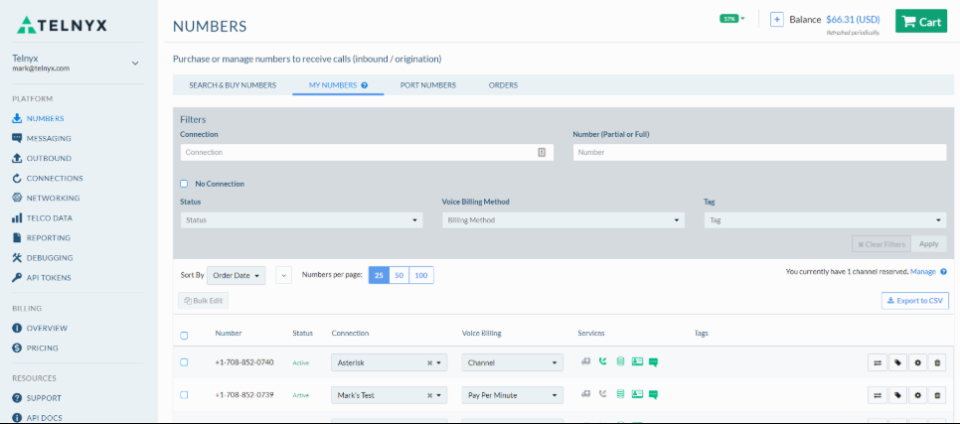
Task: Click caller ID card icon in Mark's Test row
Action: 636,395
